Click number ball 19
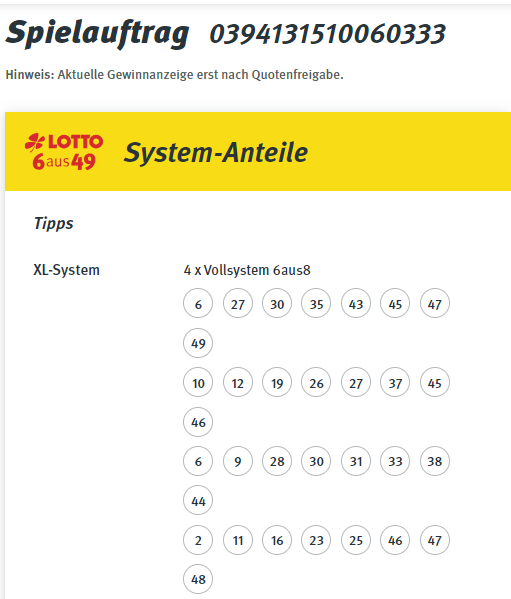Screen dimensions: 511x599 (277, 382)
